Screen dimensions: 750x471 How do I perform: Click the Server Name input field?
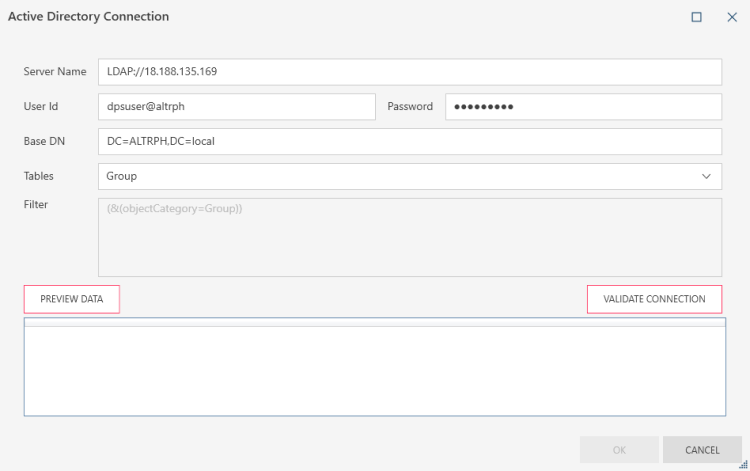tap(409, 72)
